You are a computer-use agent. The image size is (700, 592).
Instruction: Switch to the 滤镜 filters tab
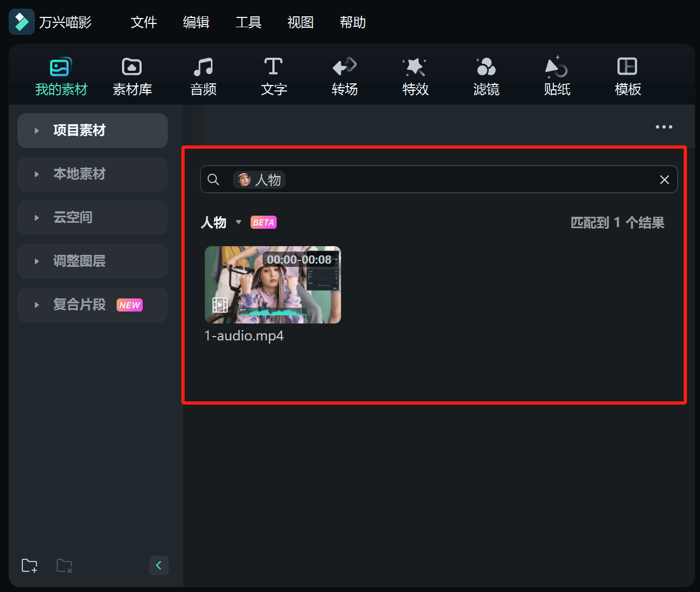(486, 77)
